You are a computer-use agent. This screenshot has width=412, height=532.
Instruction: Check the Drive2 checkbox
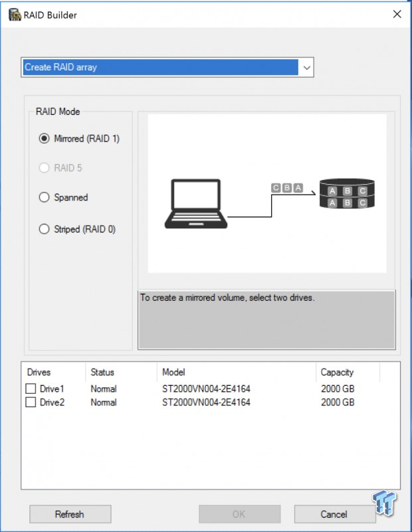31,402
